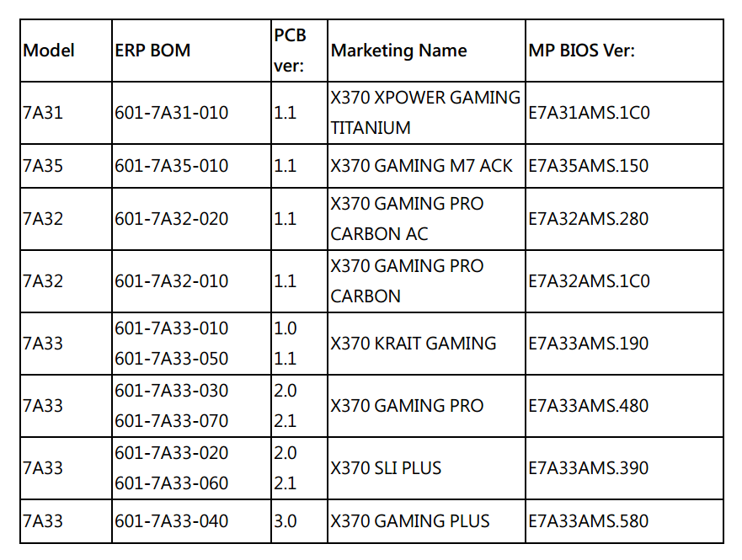This screenshot has height=560, width=742.
Task: Select BIOS version E7A33AMS.580
Action: 589,521
